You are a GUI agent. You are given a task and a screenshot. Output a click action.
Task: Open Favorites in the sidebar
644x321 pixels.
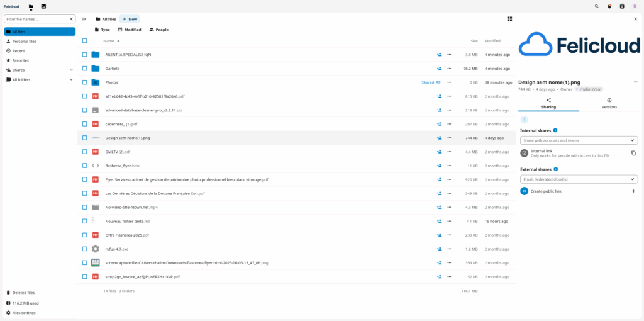point(40,60)
